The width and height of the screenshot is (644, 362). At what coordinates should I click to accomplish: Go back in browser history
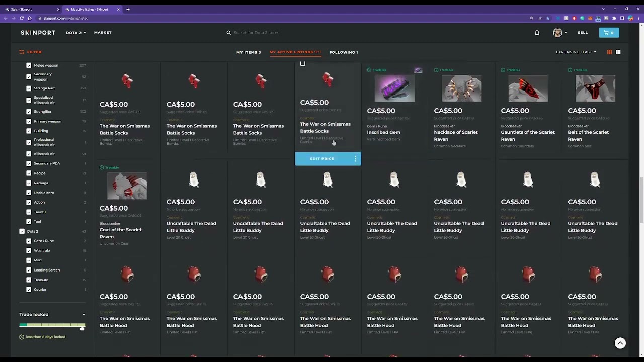pyautogui.click(x=6, y=18)
